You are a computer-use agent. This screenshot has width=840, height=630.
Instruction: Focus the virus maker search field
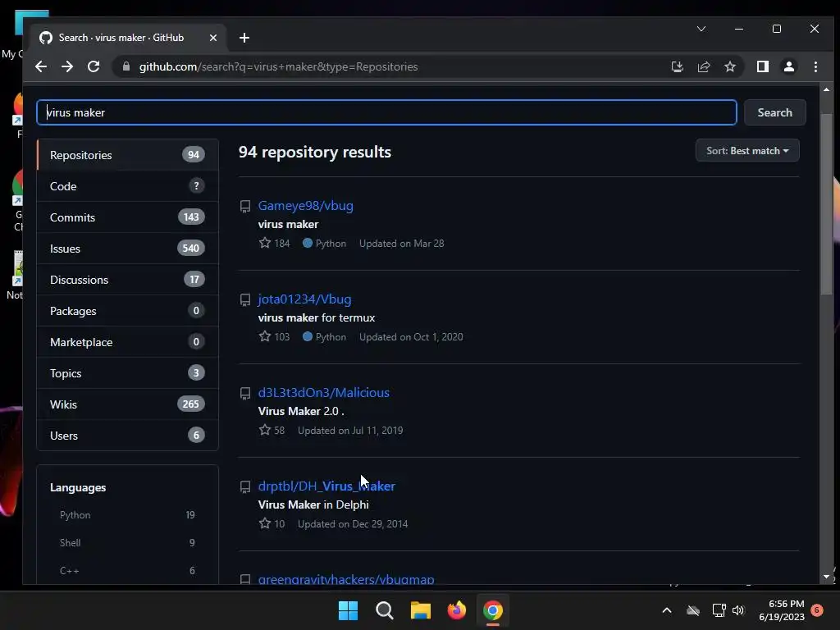(387, 112)
